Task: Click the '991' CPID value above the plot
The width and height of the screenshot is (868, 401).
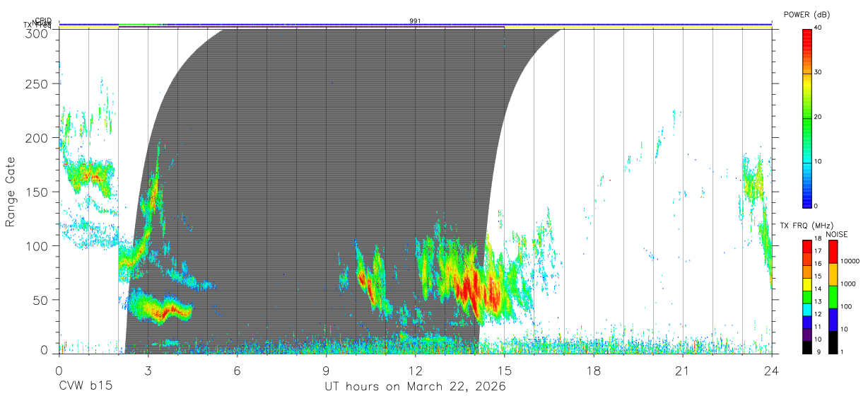Action: (x=416, y=21)
